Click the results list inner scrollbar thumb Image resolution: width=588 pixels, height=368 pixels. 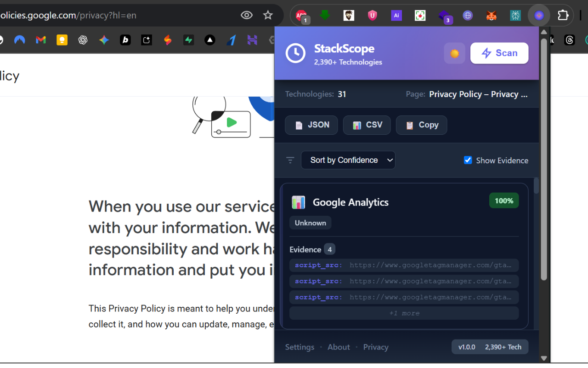click(x=536, y=185)
